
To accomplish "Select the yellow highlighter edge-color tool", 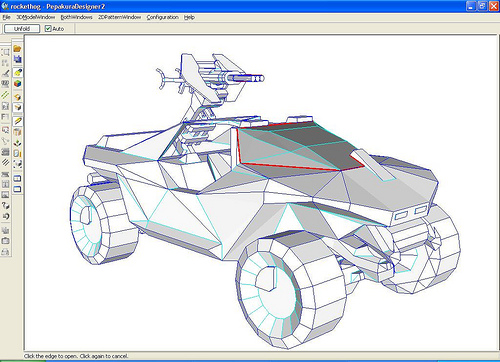I will tap(18, 72).
